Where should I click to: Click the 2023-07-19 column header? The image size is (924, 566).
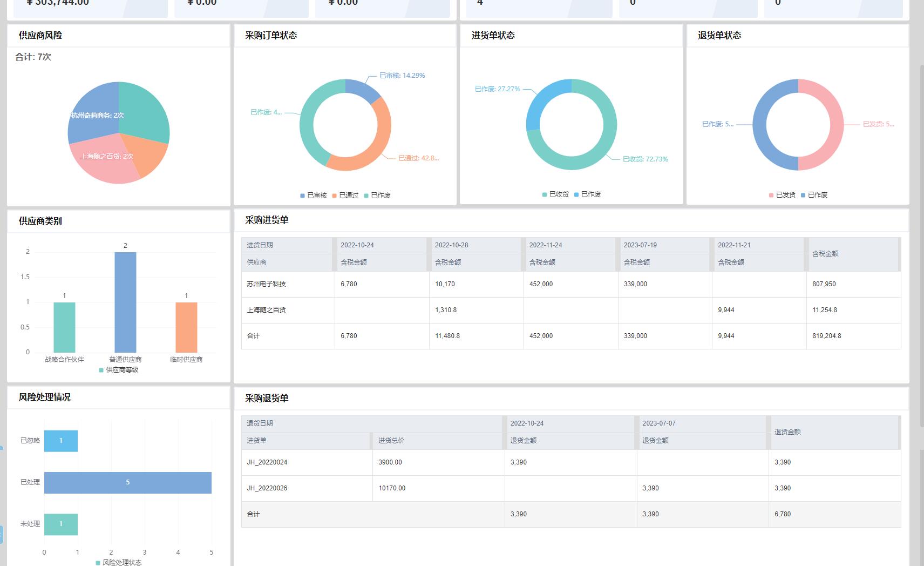665,245
